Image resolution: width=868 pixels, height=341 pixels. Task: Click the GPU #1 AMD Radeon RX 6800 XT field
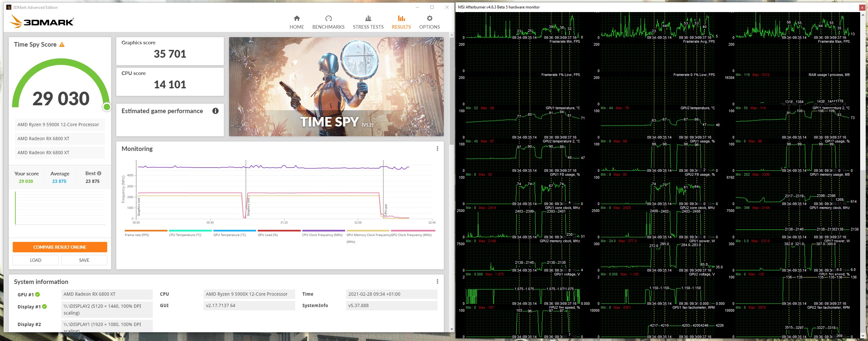107,294
